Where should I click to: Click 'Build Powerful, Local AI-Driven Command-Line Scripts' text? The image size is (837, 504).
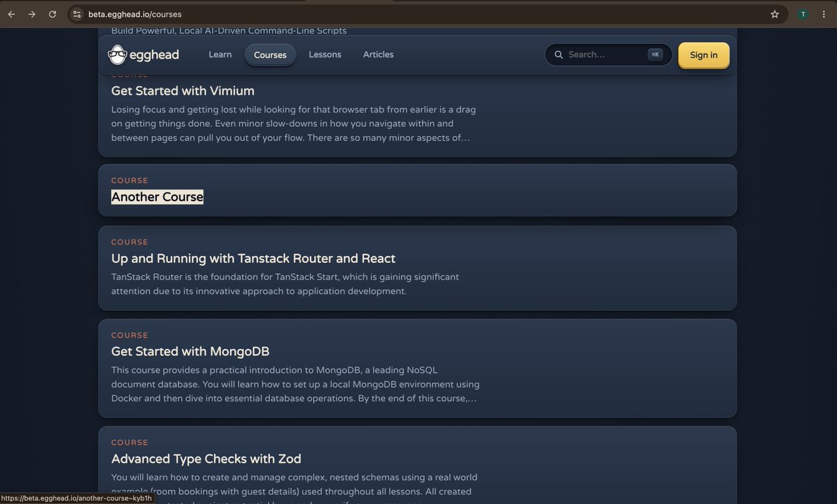coord(229,31)
